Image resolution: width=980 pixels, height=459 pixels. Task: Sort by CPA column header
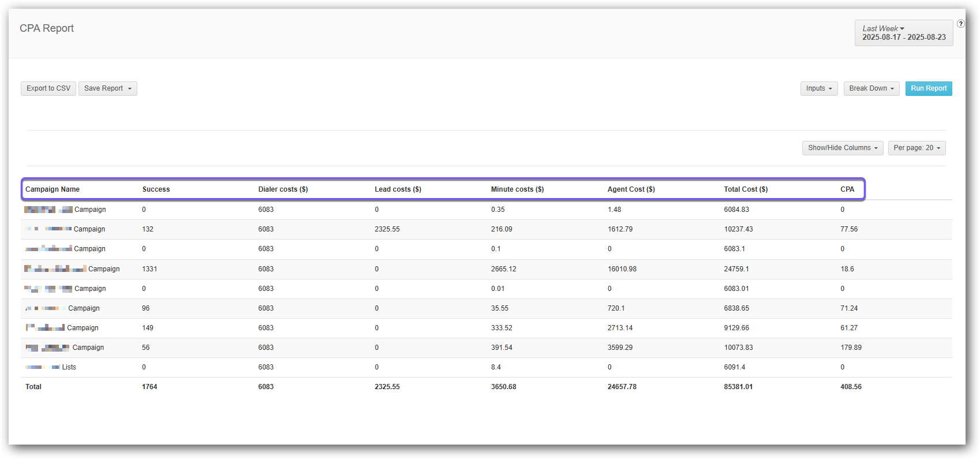pyautogui.click(x=847, y=189)
